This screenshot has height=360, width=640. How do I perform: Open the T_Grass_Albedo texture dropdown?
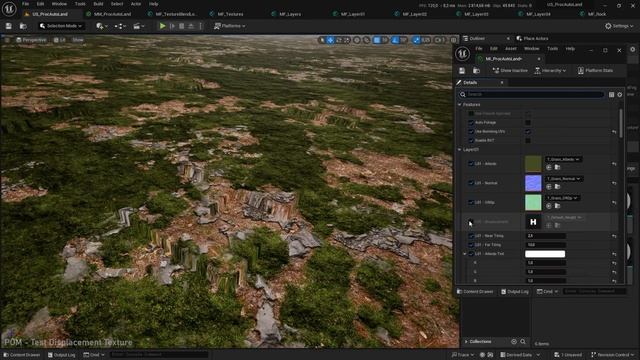563,159
